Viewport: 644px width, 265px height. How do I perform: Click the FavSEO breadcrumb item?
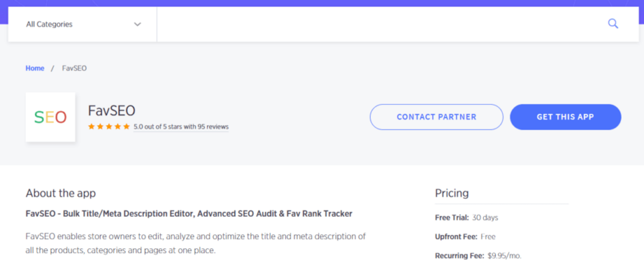pyautogui.click(x=74, y=68)
